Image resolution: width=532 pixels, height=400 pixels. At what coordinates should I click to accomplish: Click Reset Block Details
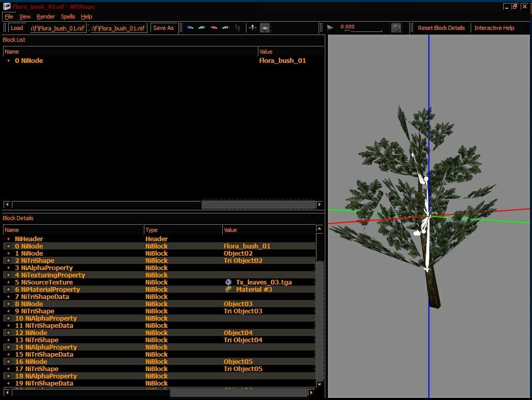point(441,28)
